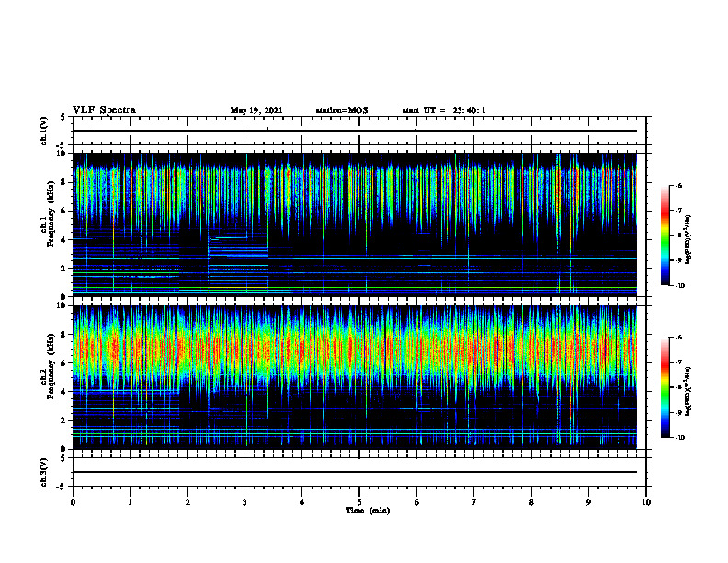The height and width of the screenshot is (563, 728).
Task: Click the "-5" tick on ch.3(V) axis
Action: (63, 487)
